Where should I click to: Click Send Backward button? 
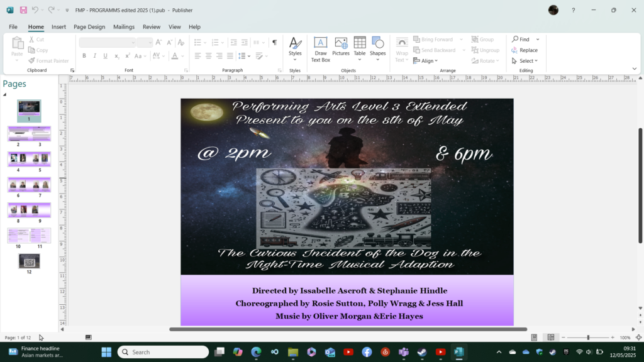pyautogui.click(x=435, y=50)
